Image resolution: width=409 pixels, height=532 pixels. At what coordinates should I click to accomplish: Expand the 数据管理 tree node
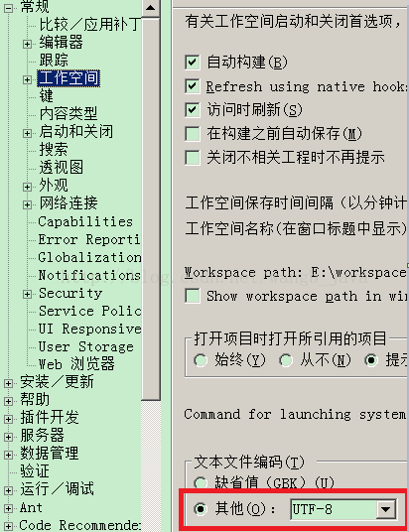click(9, 455)
